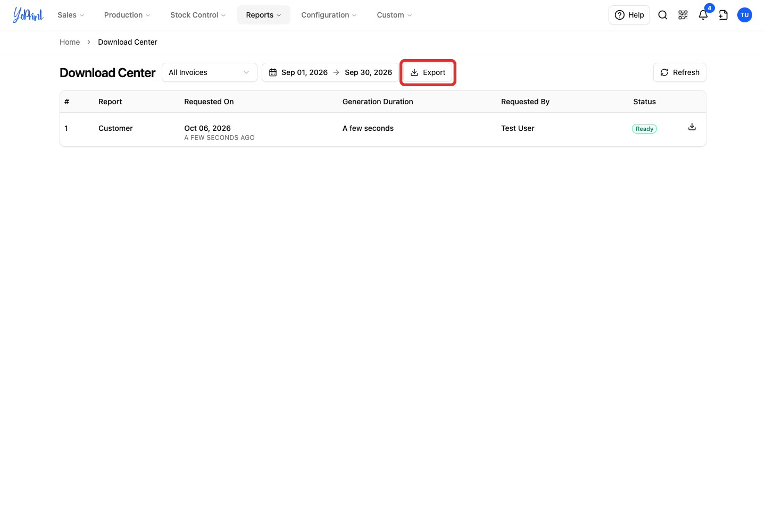Pick start date Sep 01, 2026

[x=304, y=72]
